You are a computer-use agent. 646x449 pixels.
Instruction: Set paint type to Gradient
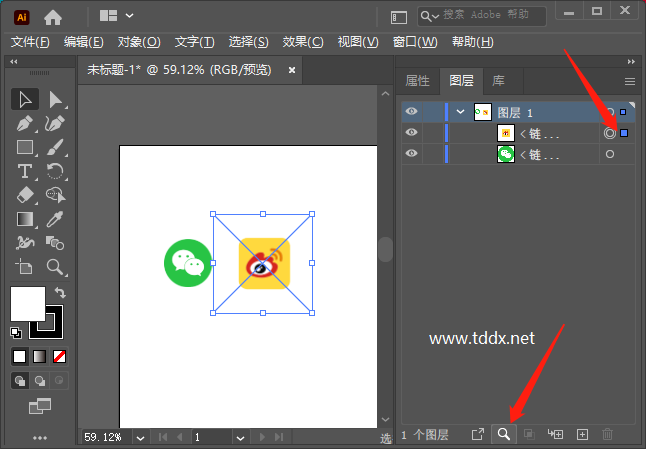pos(40,356)
